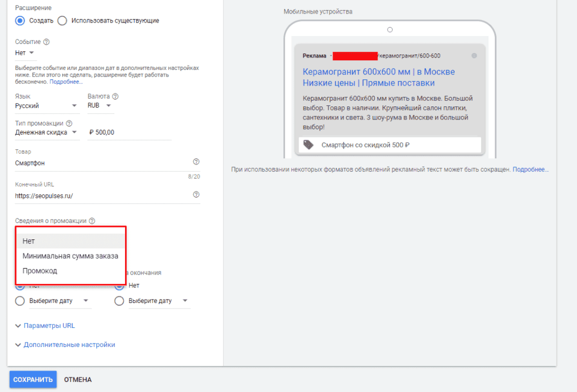
Task: Follow the Подробнее link under event description
Action: [66, 82]
